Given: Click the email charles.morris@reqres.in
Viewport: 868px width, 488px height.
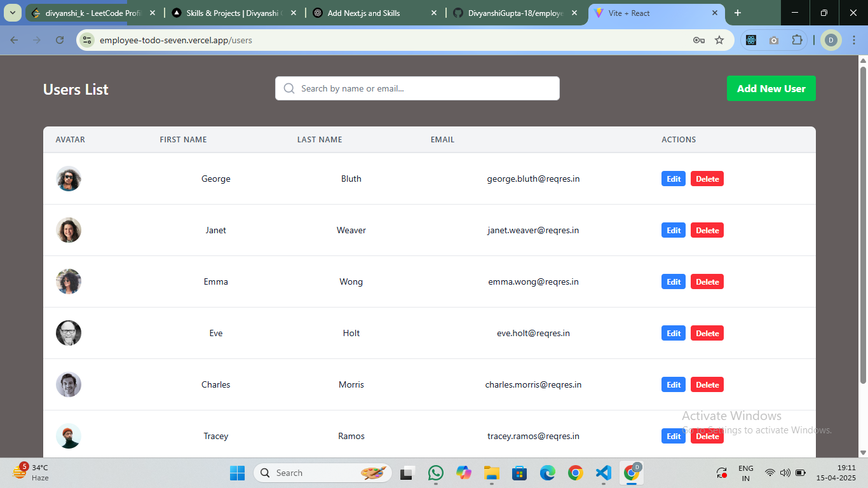Looking at the screenshot, I should point(533,384).
